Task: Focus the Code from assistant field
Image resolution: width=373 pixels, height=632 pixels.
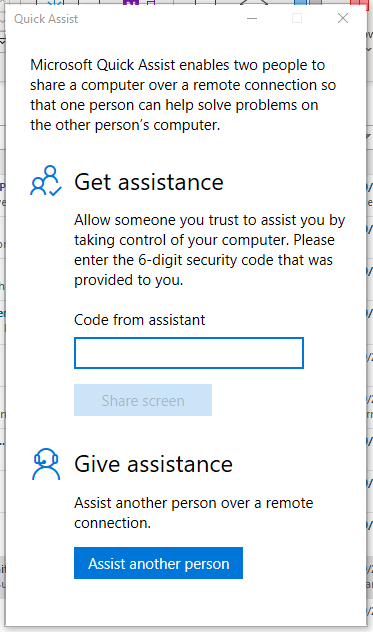Action: [189, 353]
